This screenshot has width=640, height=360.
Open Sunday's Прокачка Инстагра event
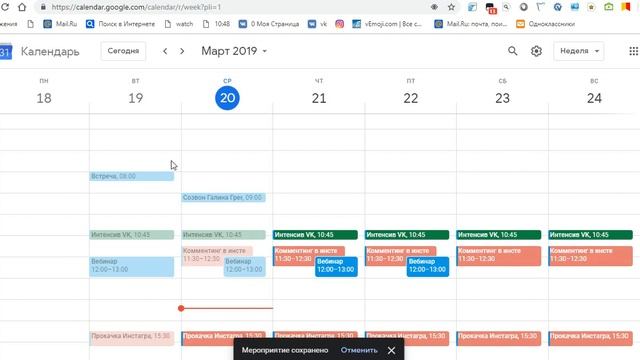click(591, 338)
